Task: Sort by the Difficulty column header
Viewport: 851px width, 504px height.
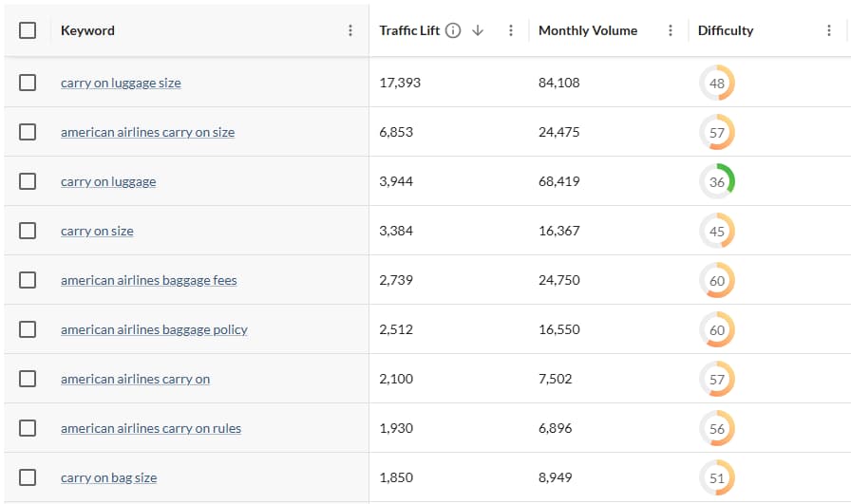Action: (726, 30)
